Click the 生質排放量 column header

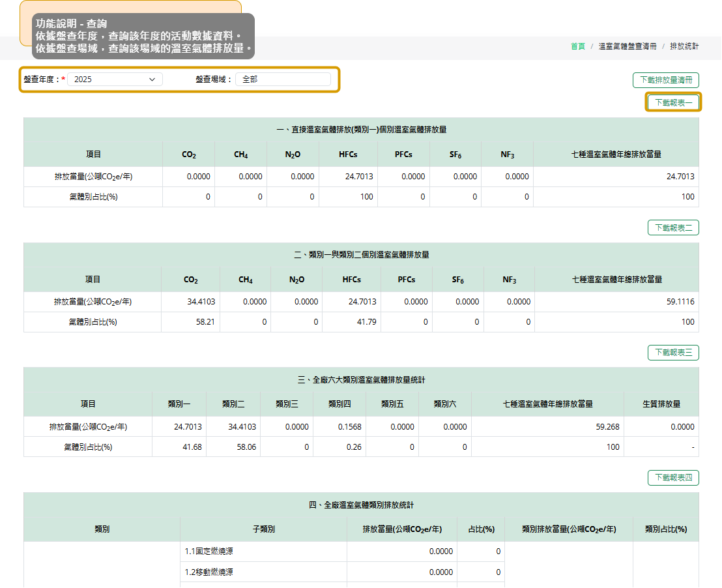coord(661,404)
